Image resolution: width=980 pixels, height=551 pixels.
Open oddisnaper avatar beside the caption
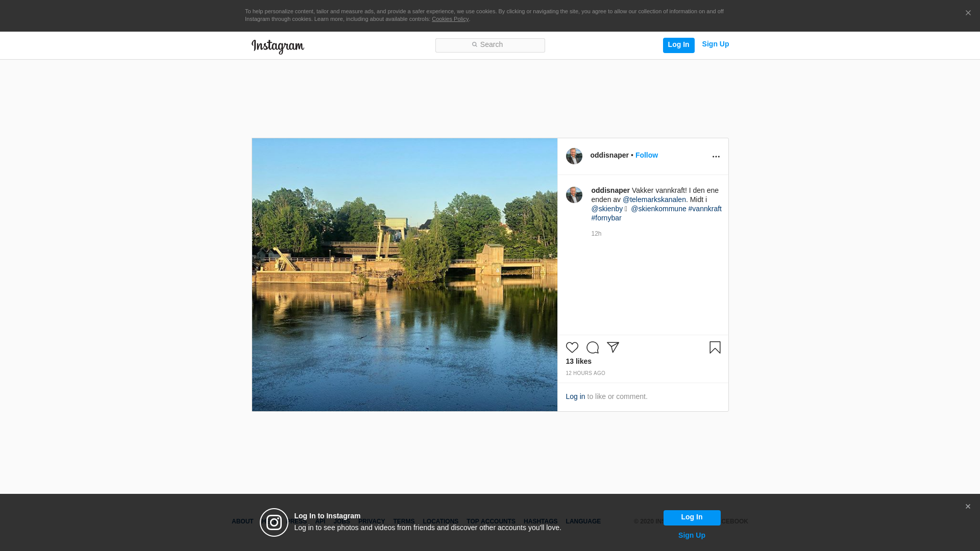click(x=574, y=195)
